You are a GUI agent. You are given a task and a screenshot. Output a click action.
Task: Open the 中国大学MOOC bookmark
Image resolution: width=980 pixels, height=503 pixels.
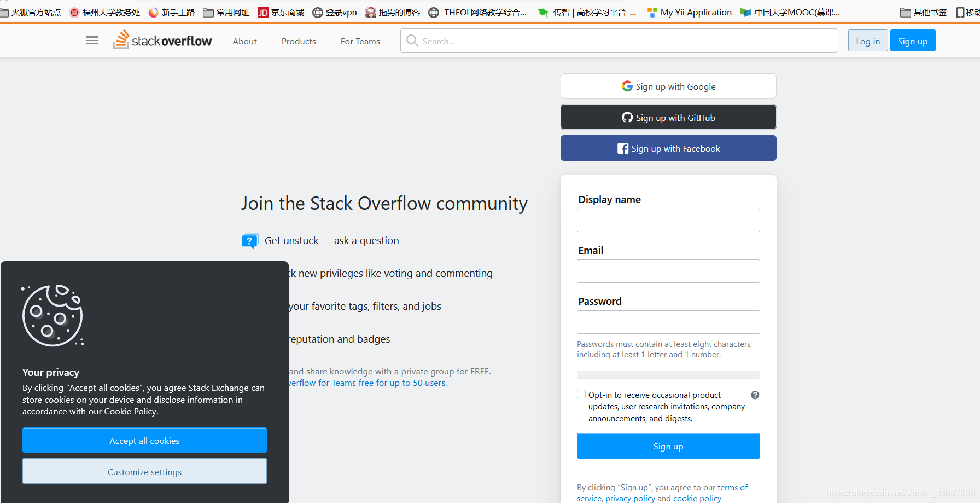click(790, 12)
